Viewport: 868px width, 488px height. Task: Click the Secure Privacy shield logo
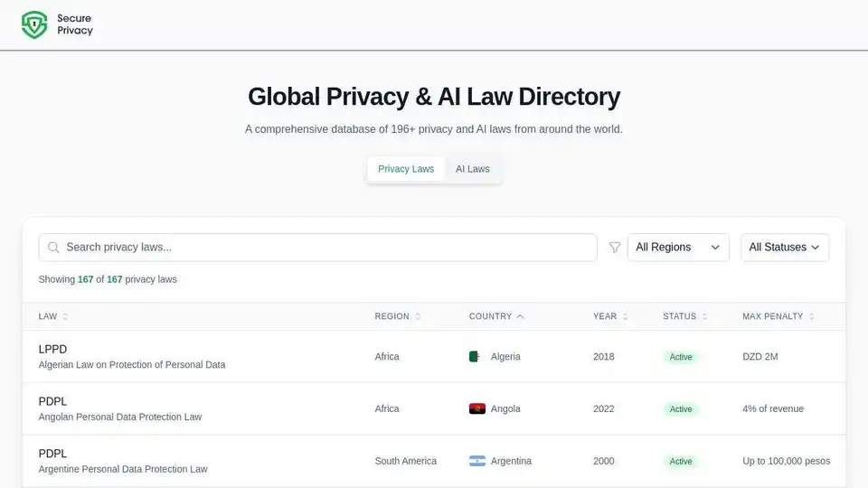(34, 24)
